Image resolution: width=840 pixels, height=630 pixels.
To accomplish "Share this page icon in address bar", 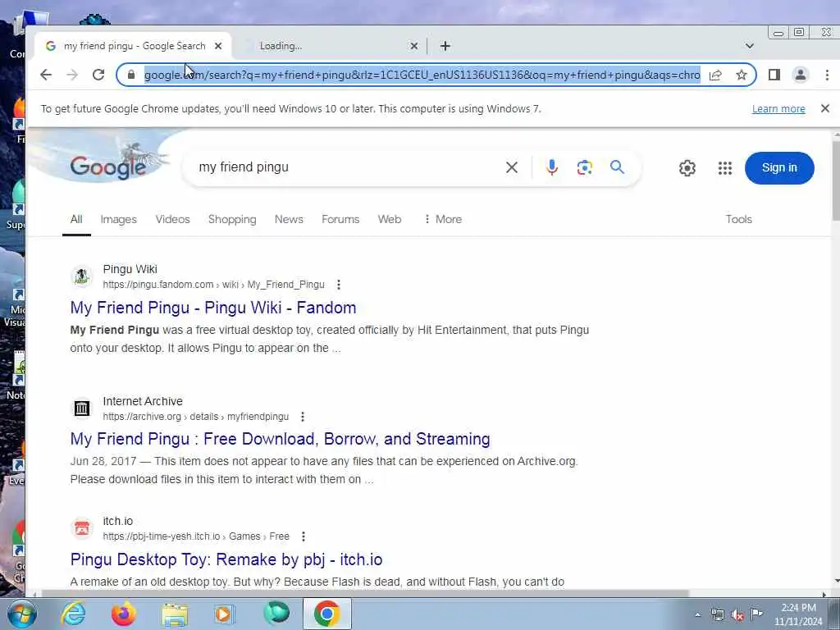I will [715, 75].
